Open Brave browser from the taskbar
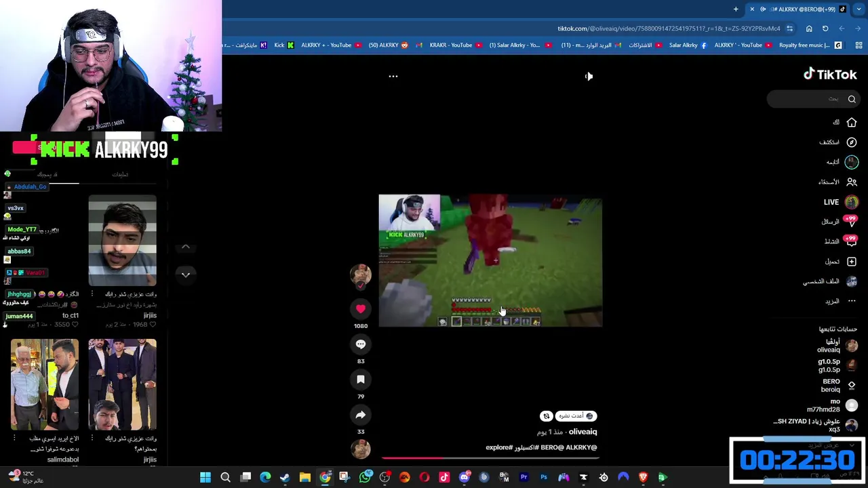This screenshot has height=488, width=868. [x=643, y=478]
